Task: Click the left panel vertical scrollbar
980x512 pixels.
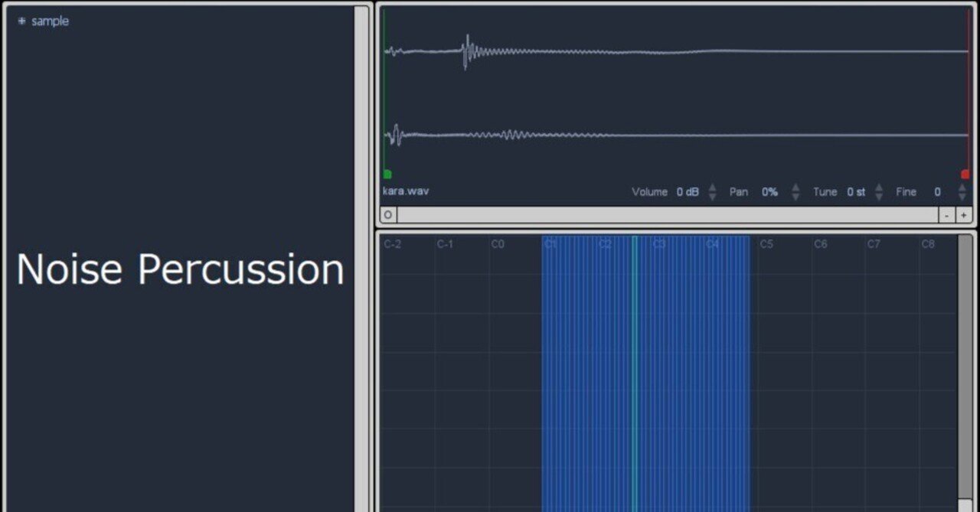Action: tap(361, 259)
